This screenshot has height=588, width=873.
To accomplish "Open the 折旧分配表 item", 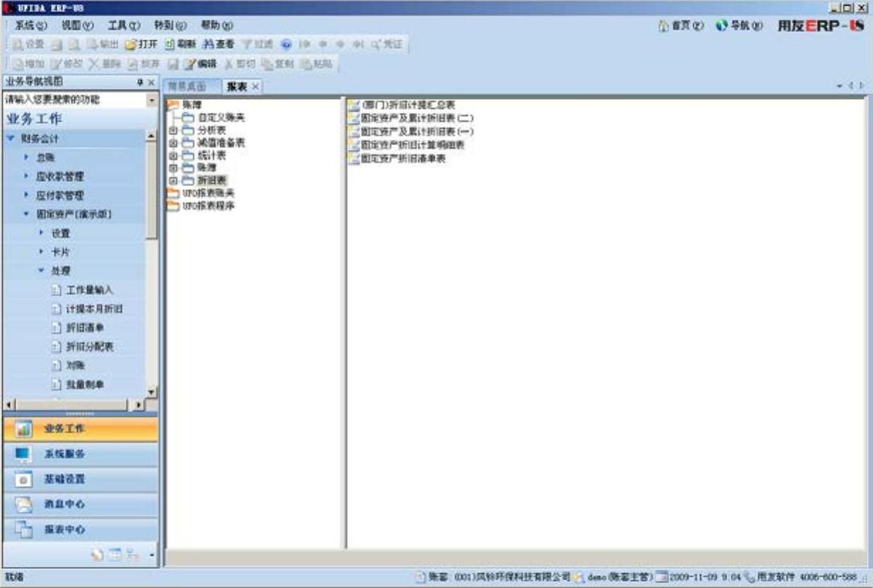I will (83, 347).
